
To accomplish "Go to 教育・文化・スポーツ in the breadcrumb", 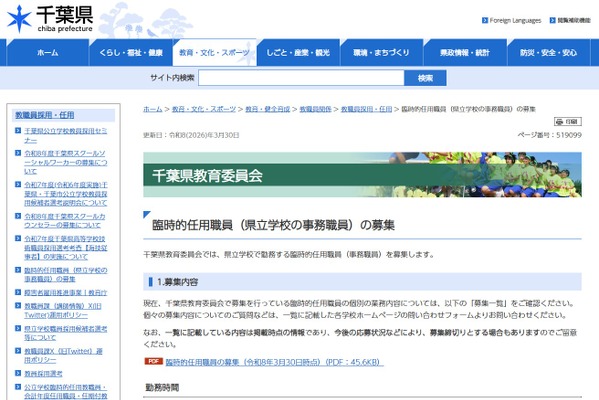I will click(204, 109).
